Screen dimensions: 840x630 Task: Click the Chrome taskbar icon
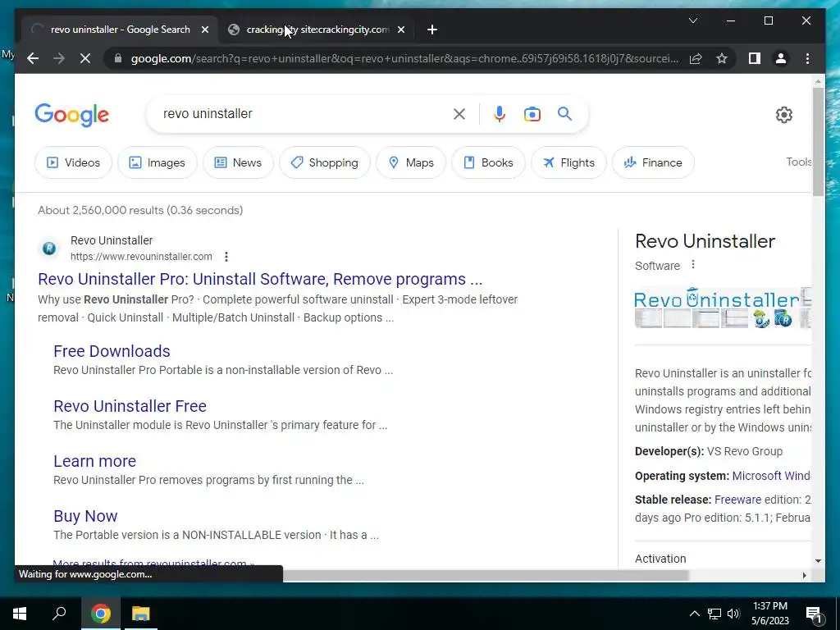(x=100, y=614)
